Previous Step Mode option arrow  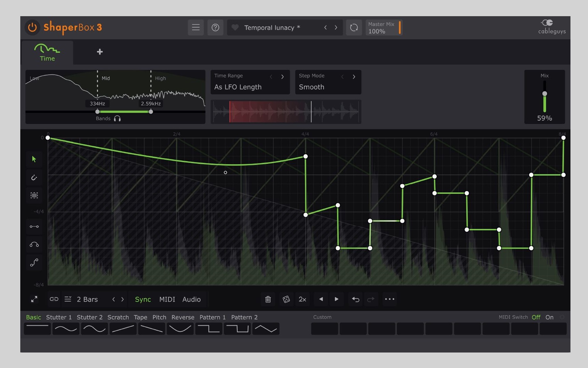(342, 76)
